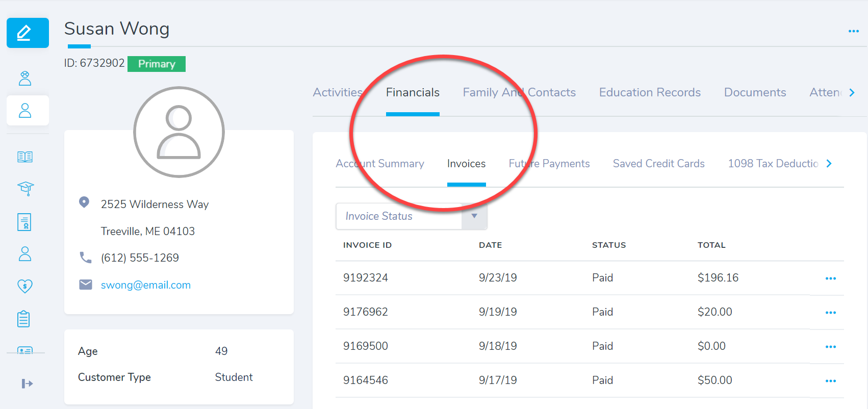Open the certificate document sidebar icon

(25, 222)
